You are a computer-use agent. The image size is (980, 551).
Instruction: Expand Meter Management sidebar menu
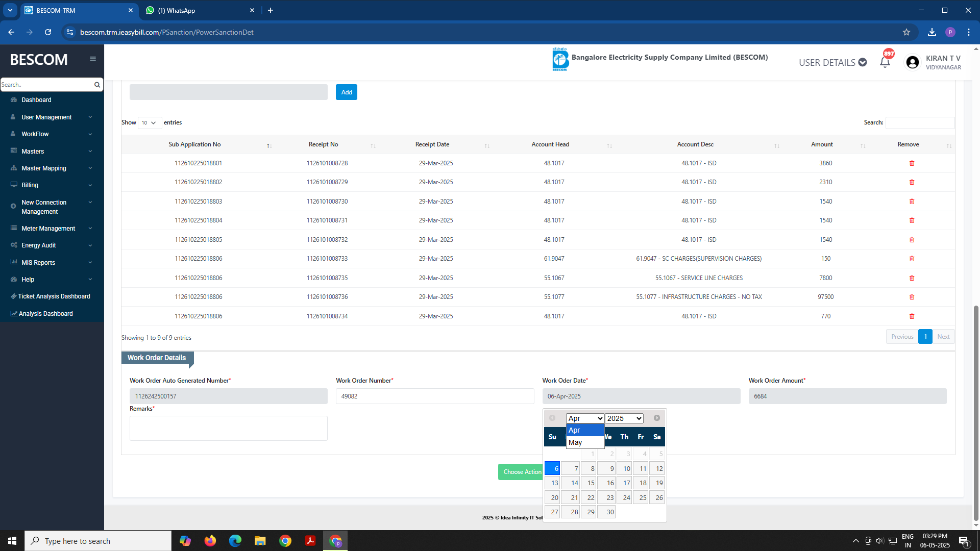click(52, 229)
